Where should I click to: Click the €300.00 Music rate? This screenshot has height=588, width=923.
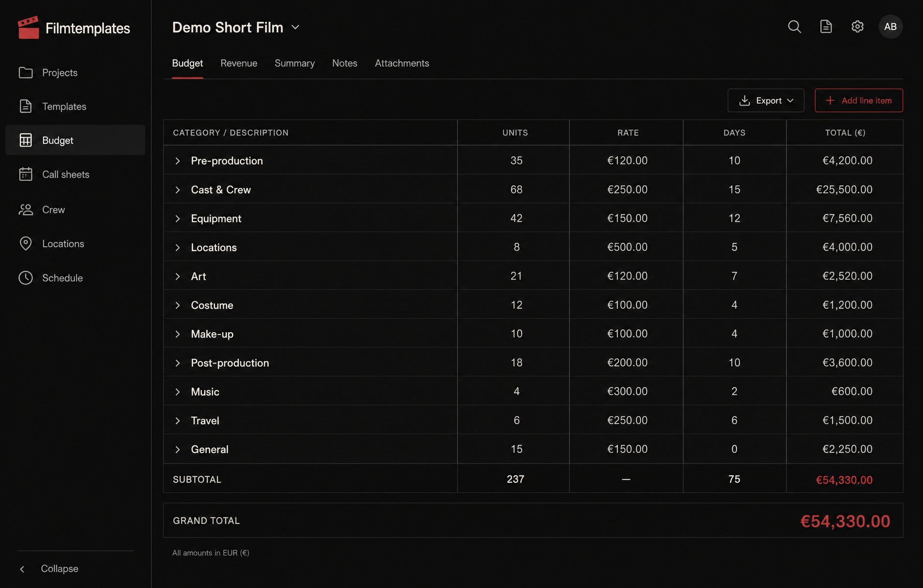point(627,391)
